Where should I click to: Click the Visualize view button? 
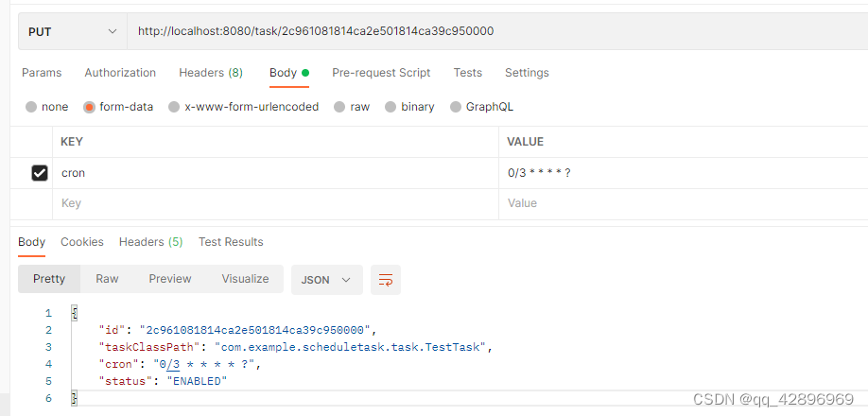click(245, 279)
